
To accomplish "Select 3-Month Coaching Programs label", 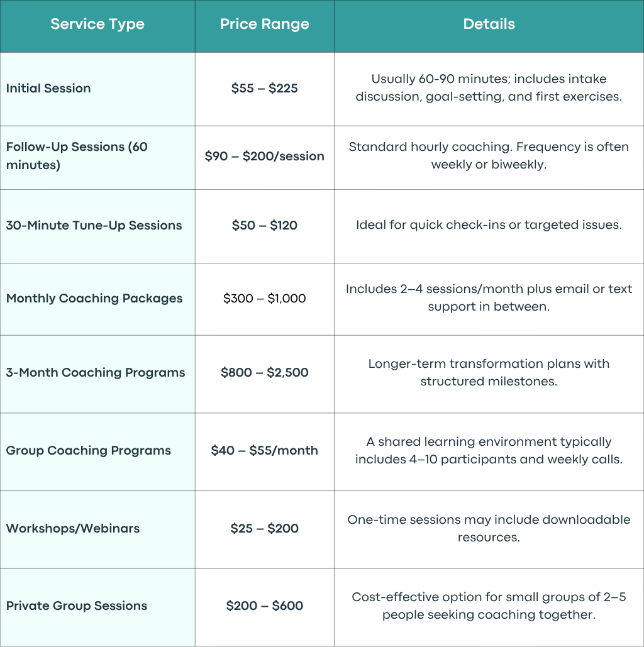I will [x=96, y=373].
